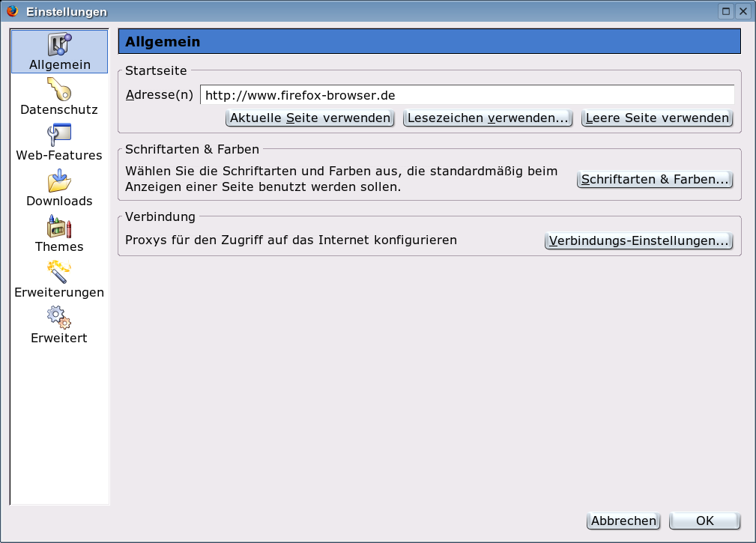Click 'Lesezeichen verwenden...' button

click(x=488, y=118)
